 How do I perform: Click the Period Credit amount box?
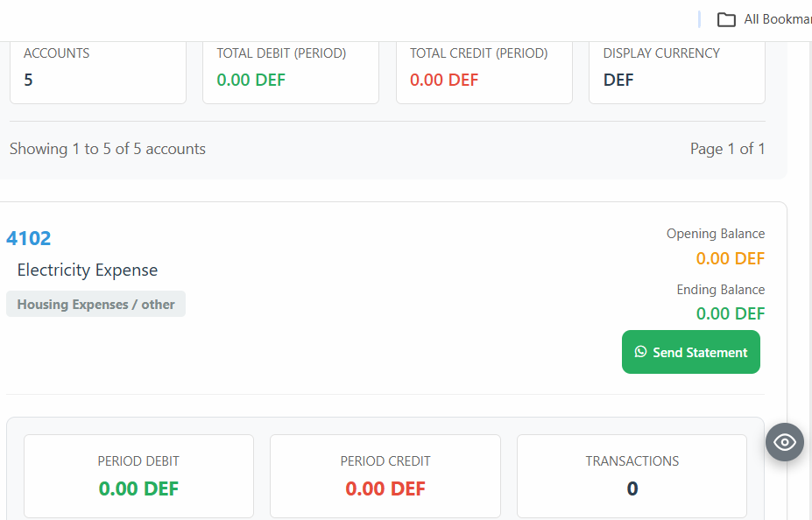pos(385,475)
